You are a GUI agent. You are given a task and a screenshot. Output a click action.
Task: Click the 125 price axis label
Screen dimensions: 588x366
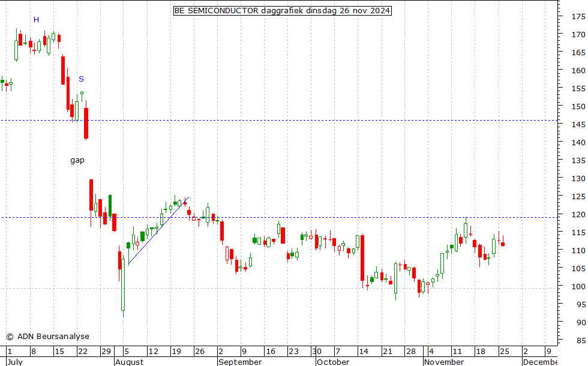click(x=578, y=197)
